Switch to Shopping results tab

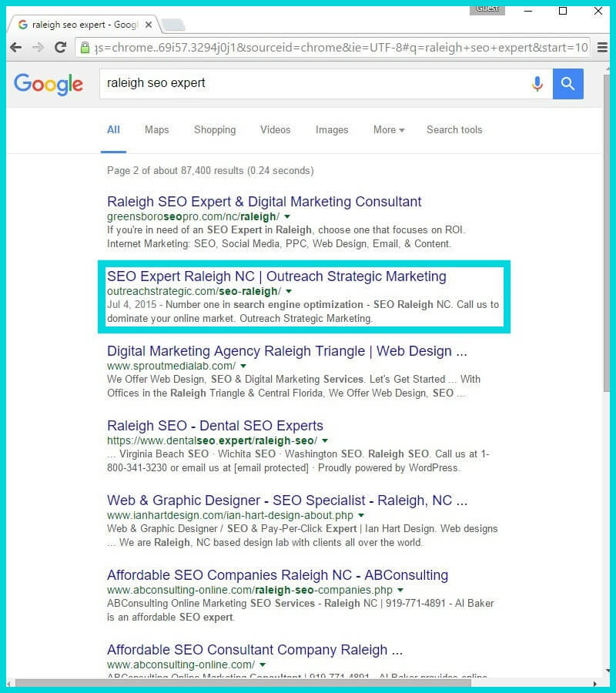click(x=215, y=130)
